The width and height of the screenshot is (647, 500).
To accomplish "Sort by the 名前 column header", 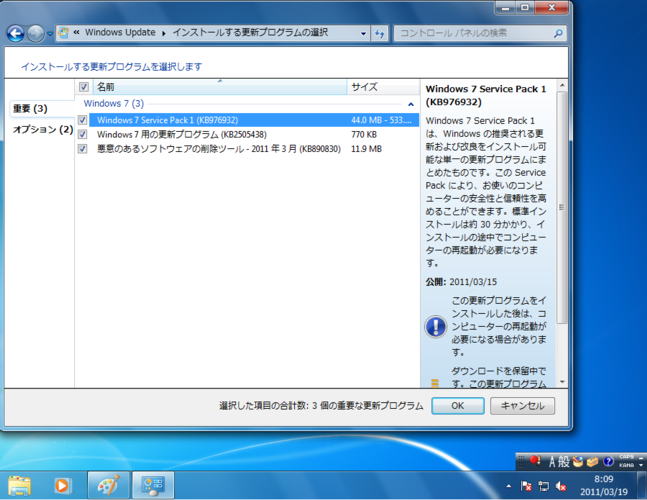I will tap(220, 87).
